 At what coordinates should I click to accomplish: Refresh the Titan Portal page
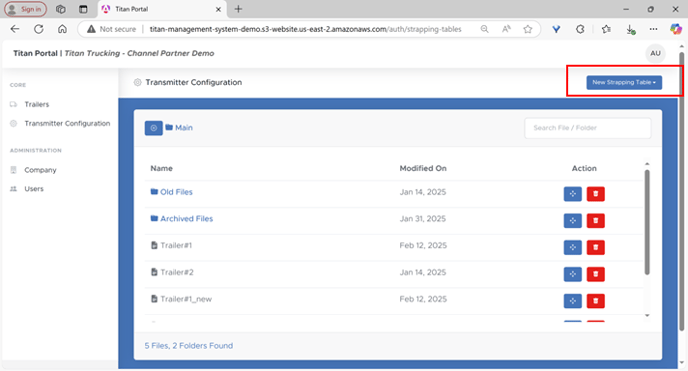point(39,29)
